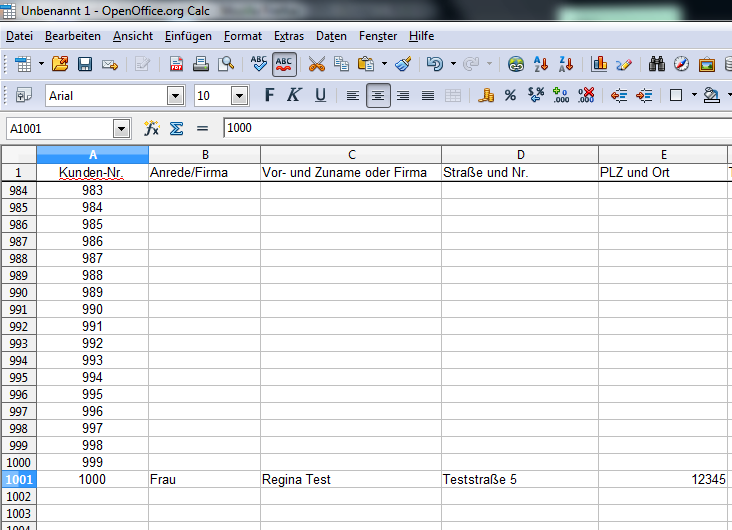
Task: Open the Borders dropdown arrow
Action: pyautogui.click(x=694, y=95)
